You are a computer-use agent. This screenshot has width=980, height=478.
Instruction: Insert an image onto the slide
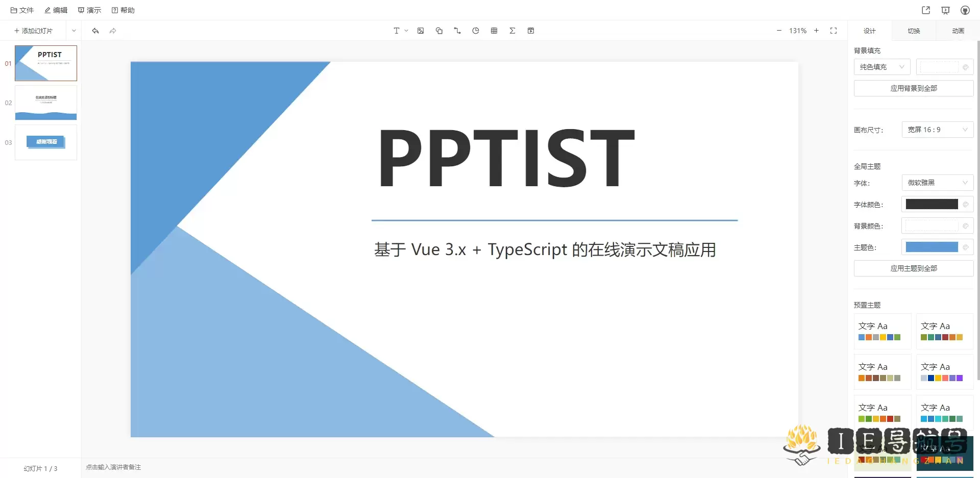point(421,31)
